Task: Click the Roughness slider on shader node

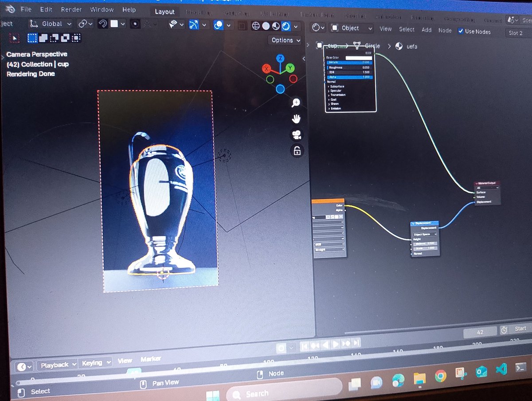Action: (349, 67)
